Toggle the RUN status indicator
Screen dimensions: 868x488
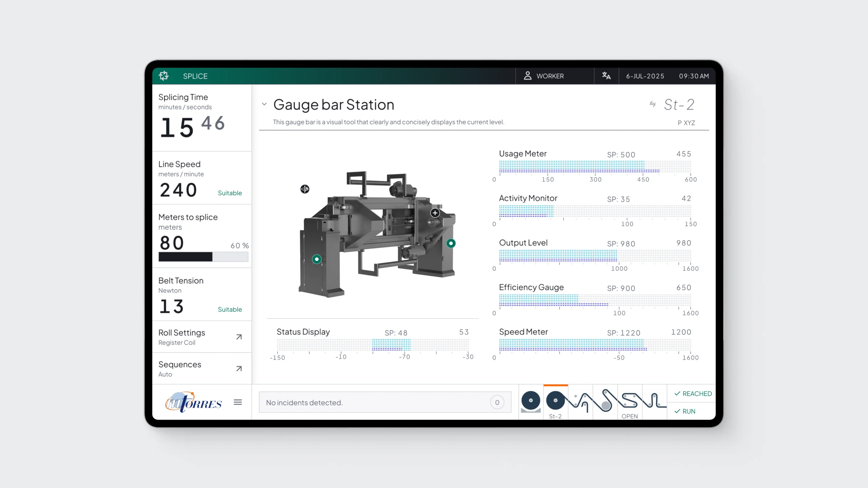tap(685, 411)
